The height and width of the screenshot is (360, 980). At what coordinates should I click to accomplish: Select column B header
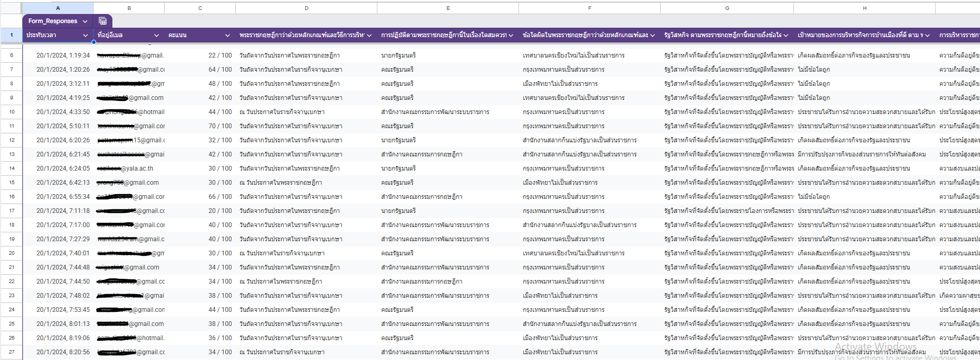(x=129, y=8)
